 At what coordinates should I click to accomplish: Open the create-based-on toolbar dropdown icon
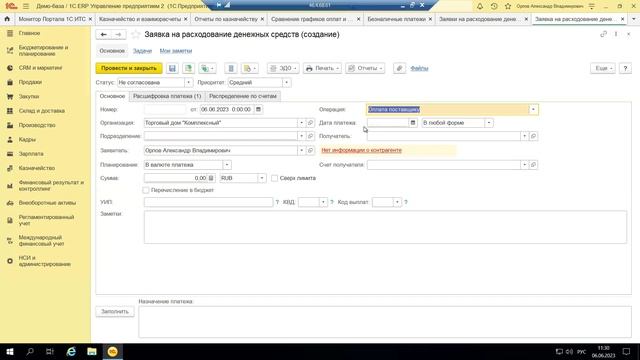click(x=207, y=68)
